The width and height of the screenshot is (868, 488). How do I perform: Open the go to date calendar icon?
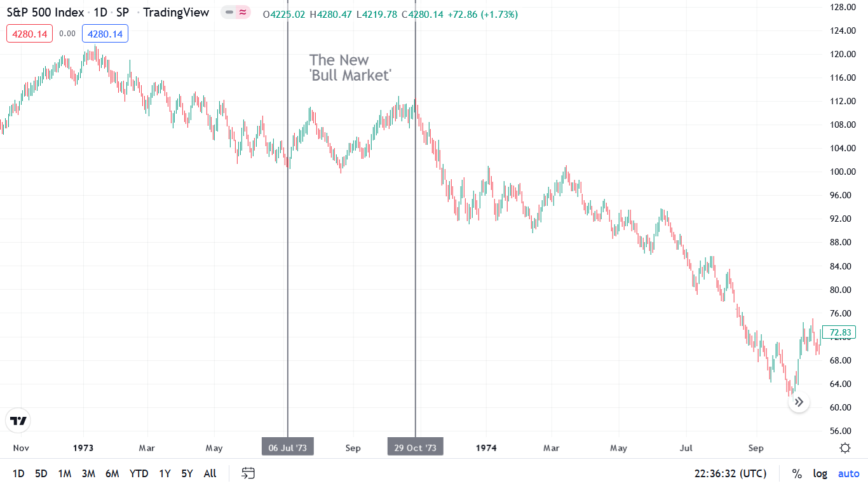tap(248, 473)
